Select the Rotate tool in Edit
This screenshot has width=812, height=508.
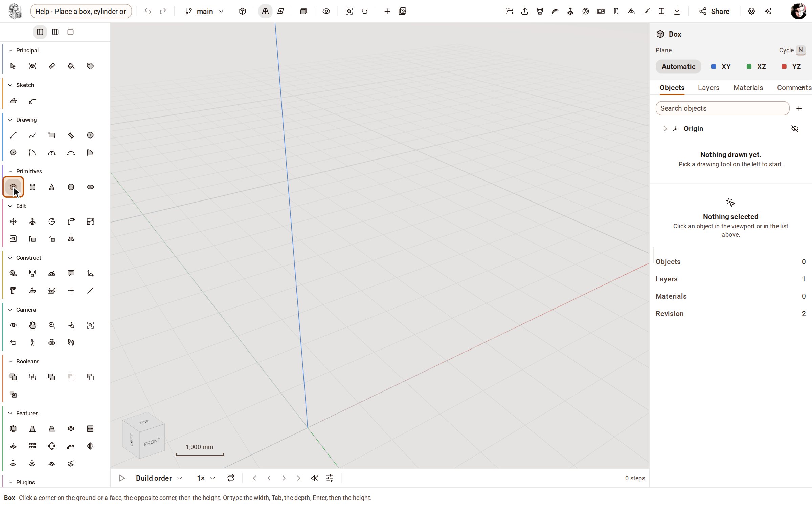[x=52, y=221]
